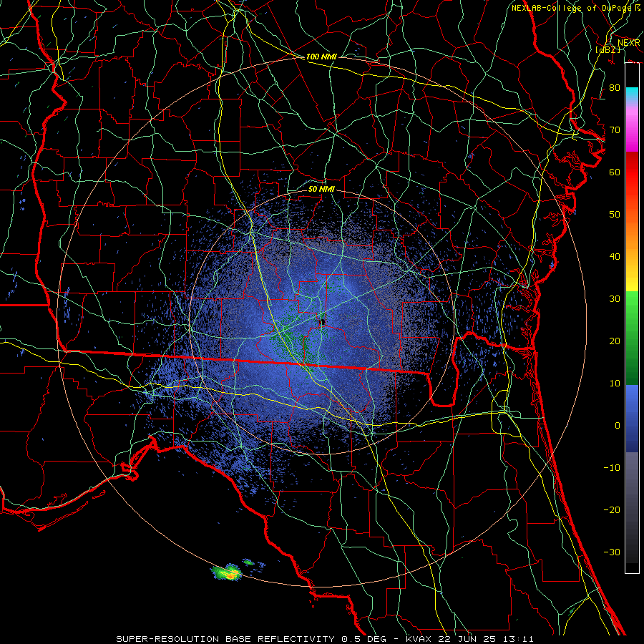Click the magenta band of the reflectivity color bar
The height and width of the screenshot is (644, 644).
pos(632,130)
